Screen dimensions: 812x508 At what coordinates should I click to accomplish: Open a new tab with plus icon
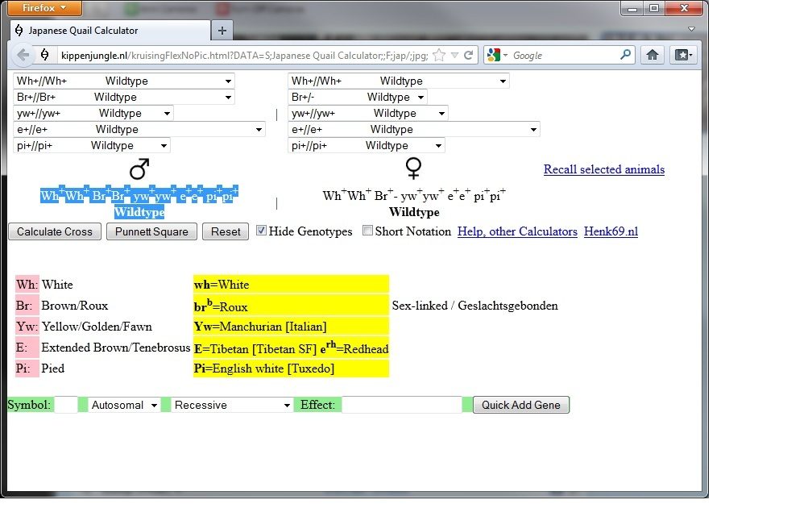(222, 31)
